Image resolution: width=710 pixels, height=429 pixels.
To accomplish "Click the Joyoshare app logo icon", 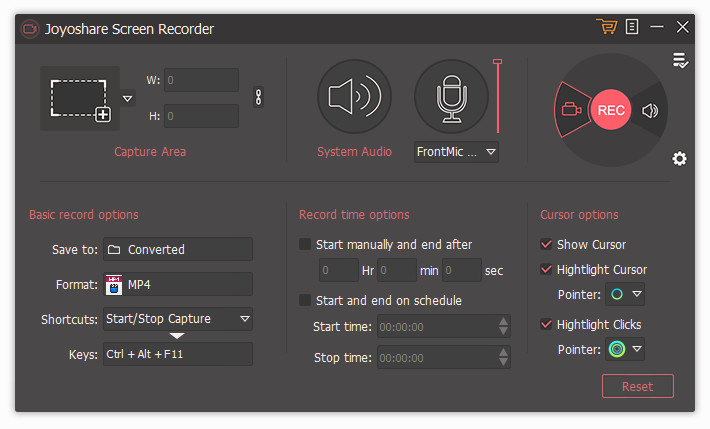I will coord(30,29).
